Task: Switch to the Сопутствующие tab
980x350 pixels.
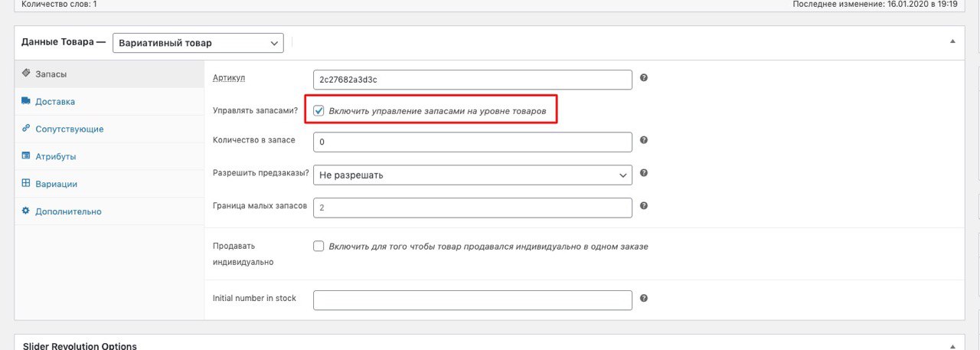Action: (x=109, y=129)
